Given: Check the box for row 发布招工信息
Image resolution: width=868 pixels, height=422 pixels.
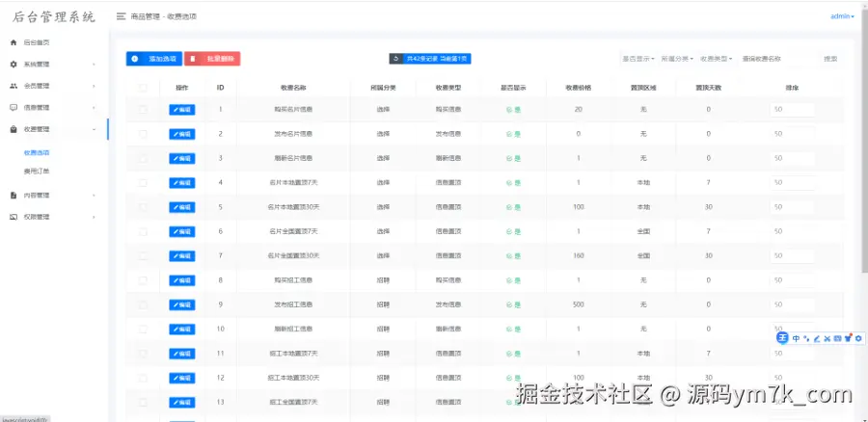Looking at the screenshot, I should click(x=143, y=304).
